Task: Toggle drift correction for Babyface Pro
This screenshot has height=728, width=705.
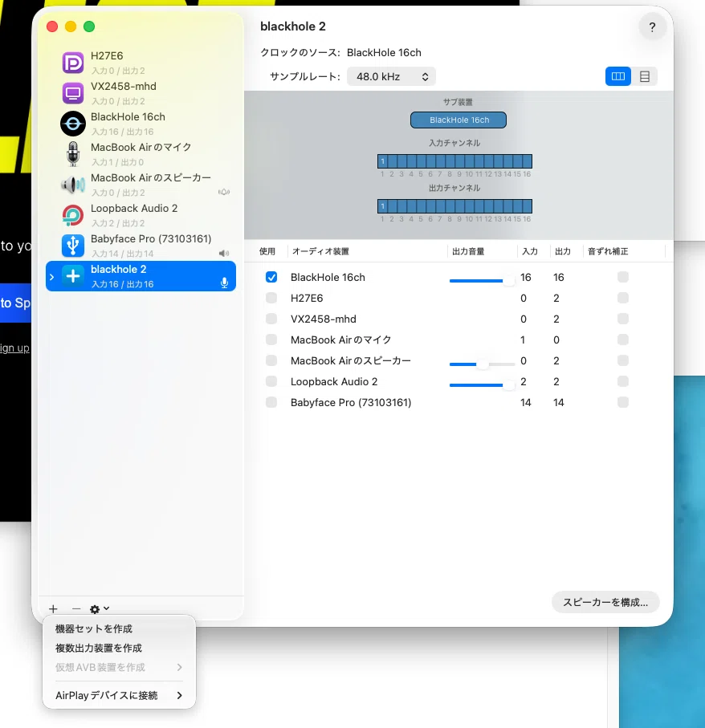Action: pyautogui.click(x=623, y=403)
